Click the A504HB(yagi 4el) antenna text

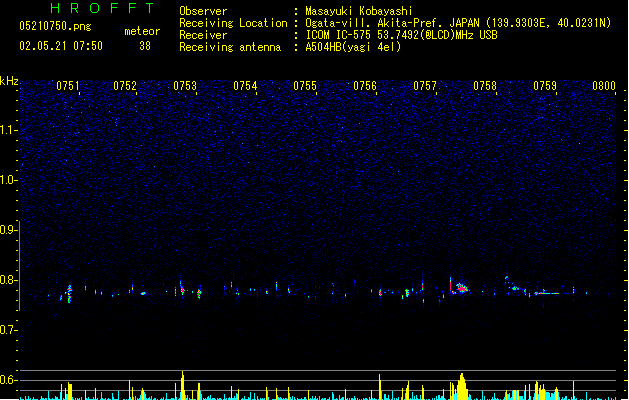353,47
